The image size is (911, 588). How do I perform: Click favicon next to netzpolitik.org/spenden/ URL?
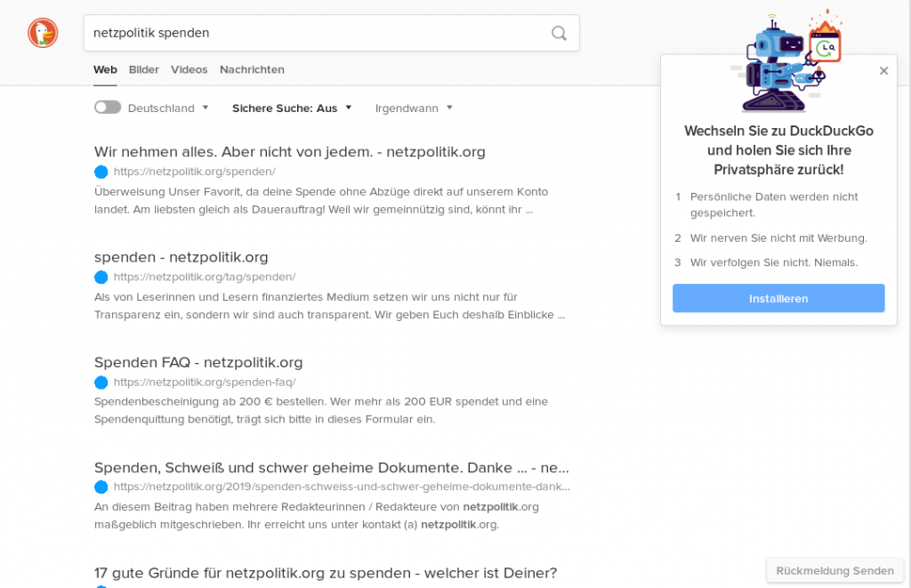pos(101,172)
